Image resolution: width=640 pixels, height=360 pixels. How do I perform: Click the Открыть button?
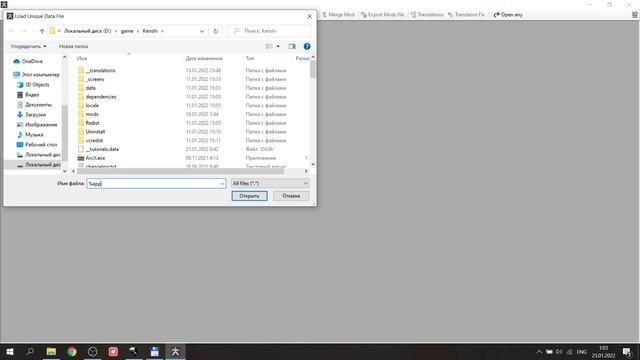tap(249, 196)
